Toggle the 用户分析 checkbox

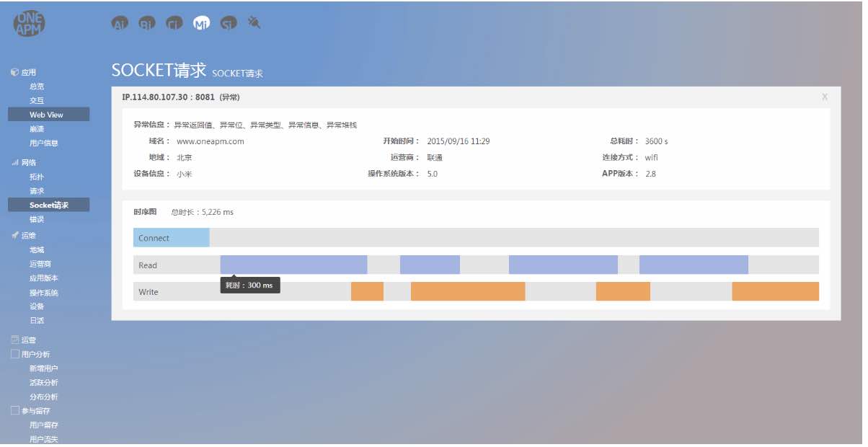point(15,354)
